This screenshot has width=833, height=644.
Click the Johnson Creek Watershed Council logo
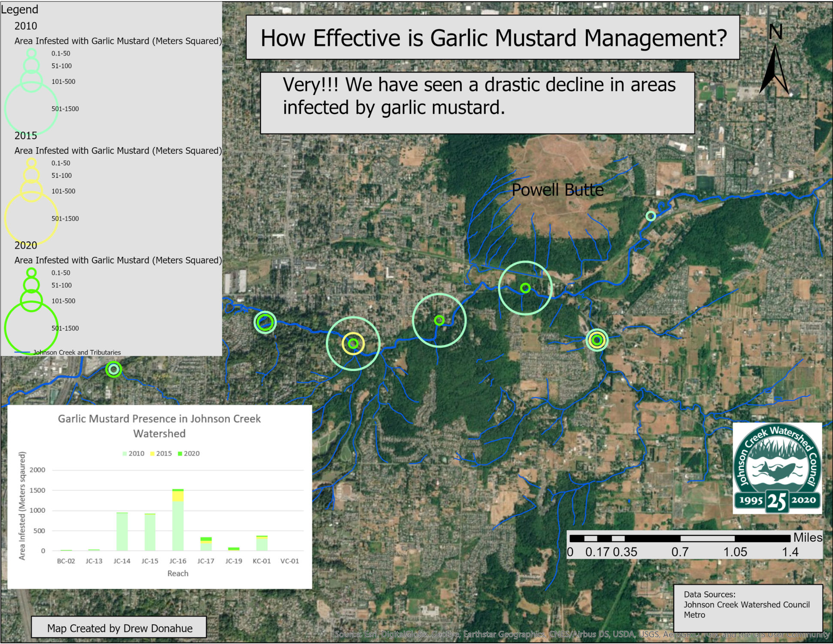click(x=777, y=468)
